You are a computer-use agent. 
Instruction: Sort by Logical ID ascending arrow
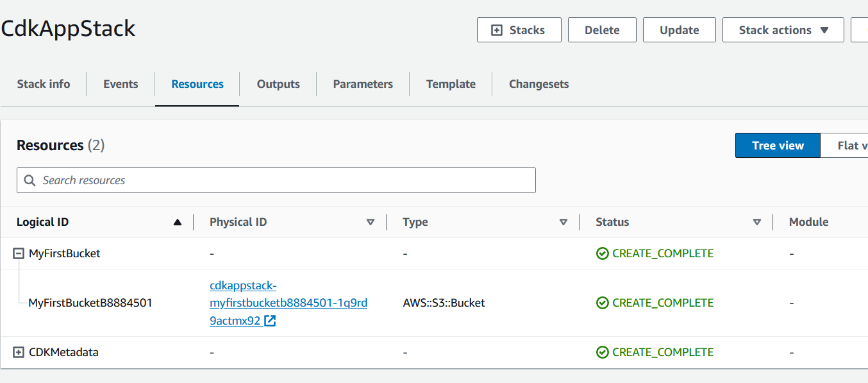(178, 222)
